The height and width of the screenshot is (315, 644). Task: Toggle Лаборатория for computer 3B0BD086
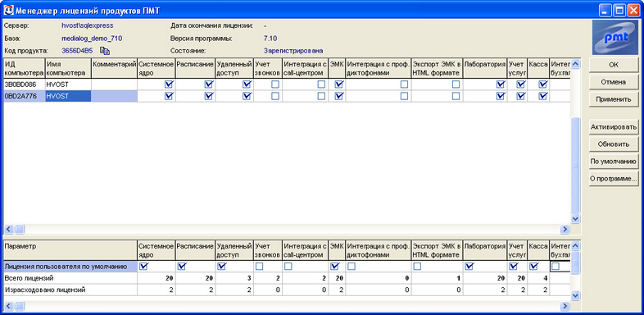[x=501, y=84]
